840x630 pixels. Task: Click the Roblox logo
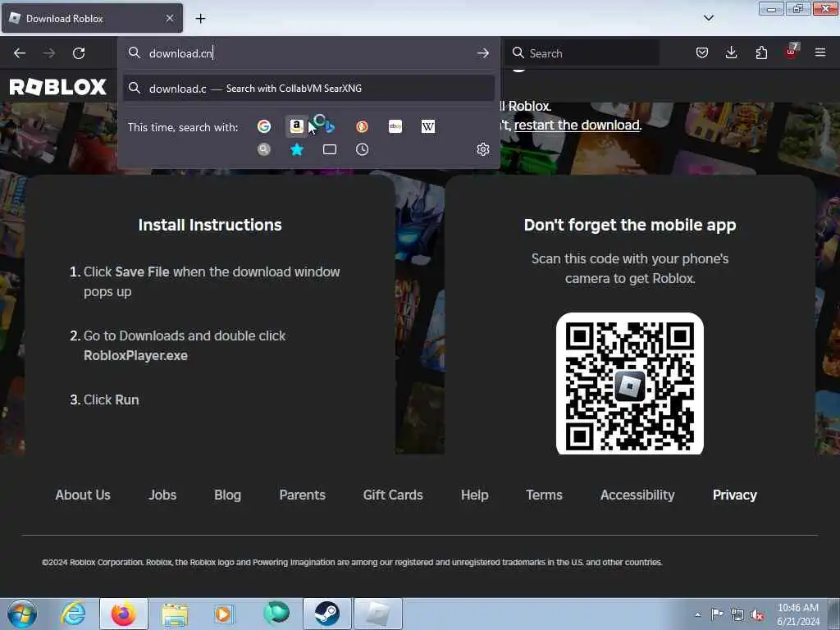(x=58, y=87)
